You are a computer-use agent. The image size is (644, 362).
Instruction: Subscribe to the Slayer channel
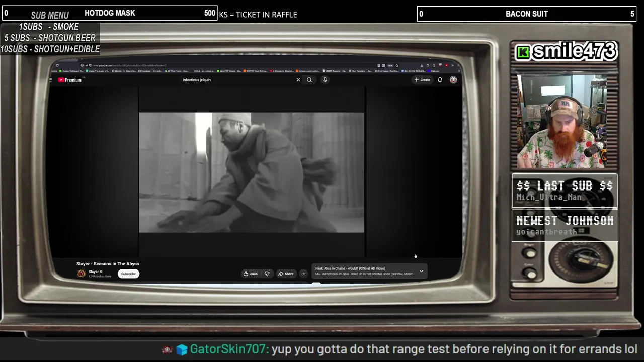click(x=128, y=274)
